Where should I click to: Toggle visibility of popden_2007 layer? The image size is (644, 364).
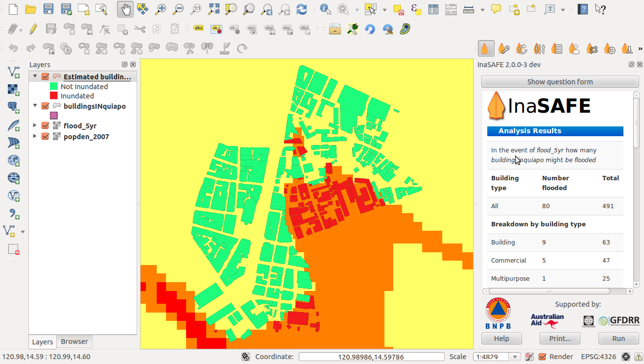[x=46, y=136]
